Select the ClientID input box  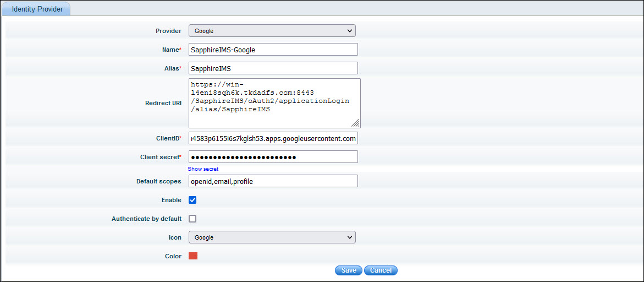click(x=273, y=138)
